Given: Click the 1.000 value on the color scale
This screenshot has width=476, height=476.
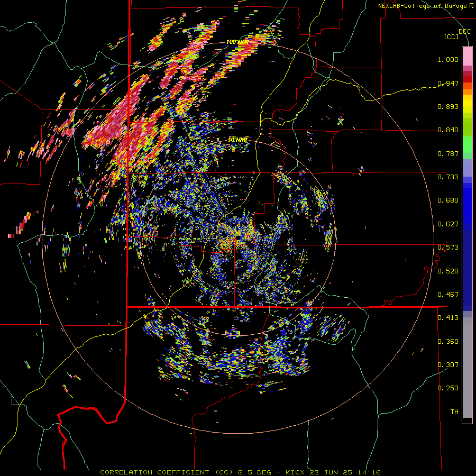Looking at the screenshot, I should coord(448,59).
